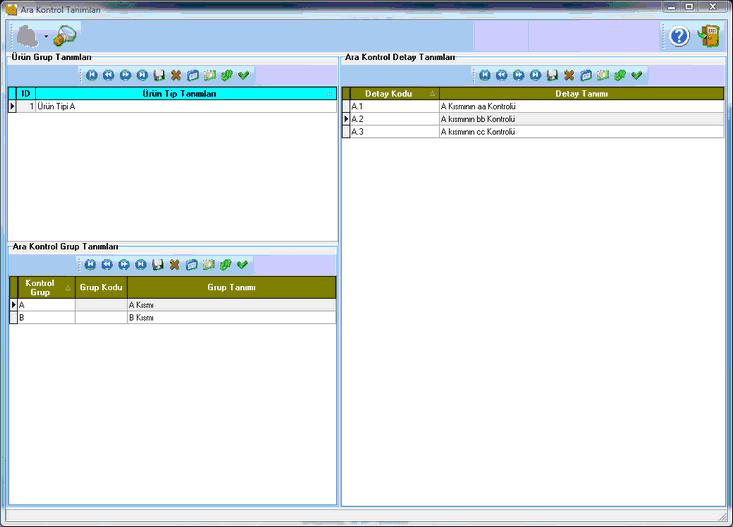Go to last record in Ara Kontrol Detay Tanımları
Image resolution: width=733 pixels, height=527 pixels.
[x=535, y=75]
